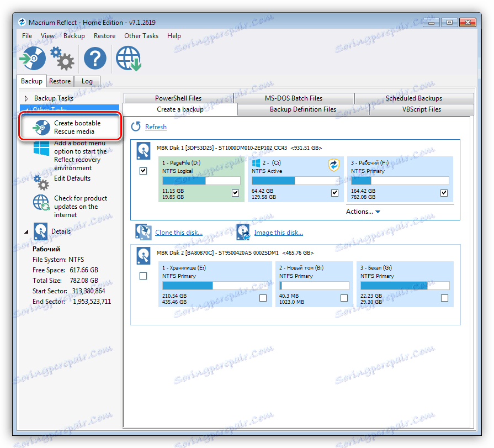Image resolution: width=494 pixels, height=448 pixels.
Task: Expand the Backup Tasks tree section
Action: [26, 98]
